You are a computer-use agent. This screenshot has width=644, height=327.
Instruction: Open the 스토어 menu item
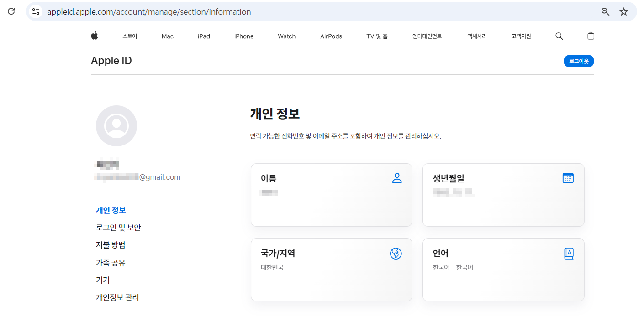click(x=130, y=36)
